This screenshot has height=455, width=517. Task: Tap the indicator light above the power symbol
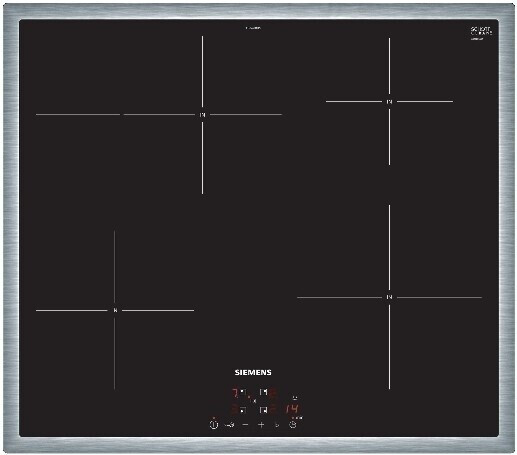(x=214, y=418)
